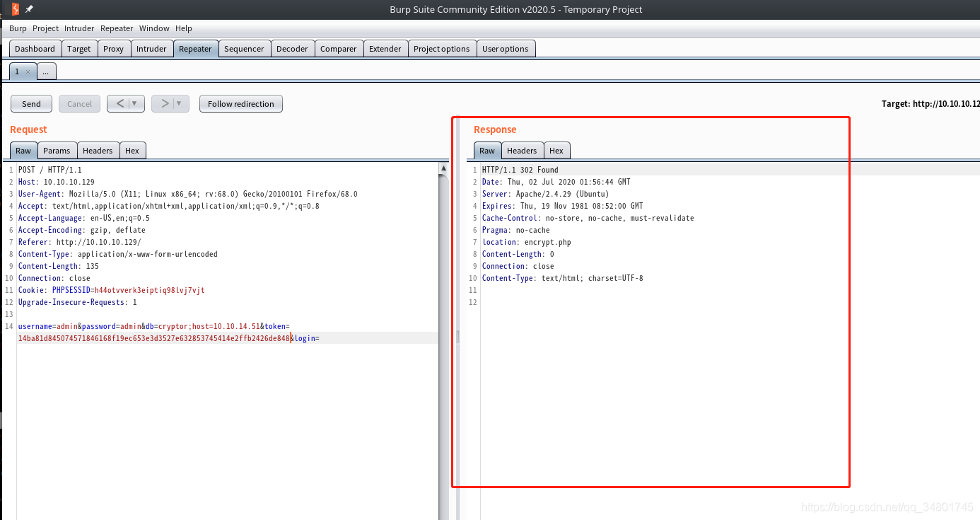Switch to the Proxy tab
This screenshot has height=520, width=980.
[x=113, y=49]
